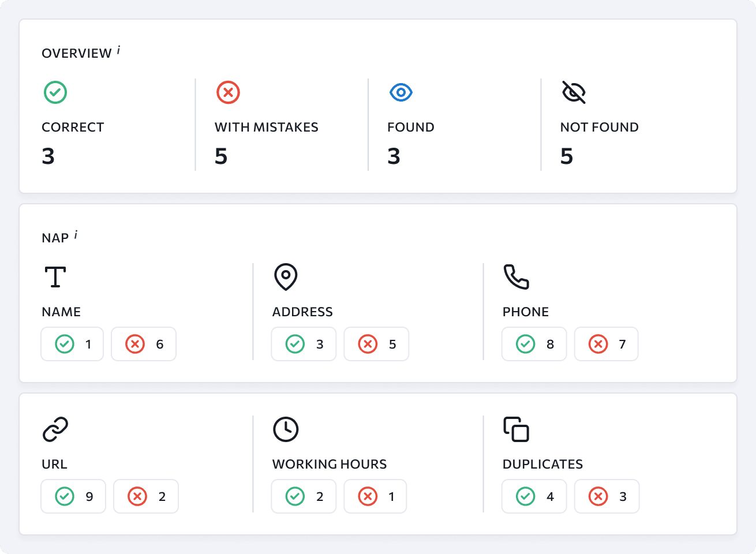Click the Duplicates copy icon
Image resolution: width=756 pixels, height=554 pixels.
pyautogui.click(x=516, y=429)
